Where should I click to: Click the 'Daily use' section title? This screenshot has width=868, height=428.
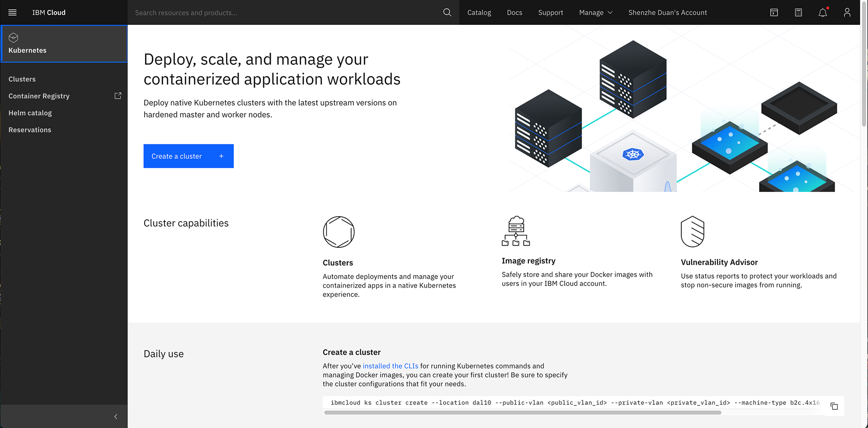(164, 354)
